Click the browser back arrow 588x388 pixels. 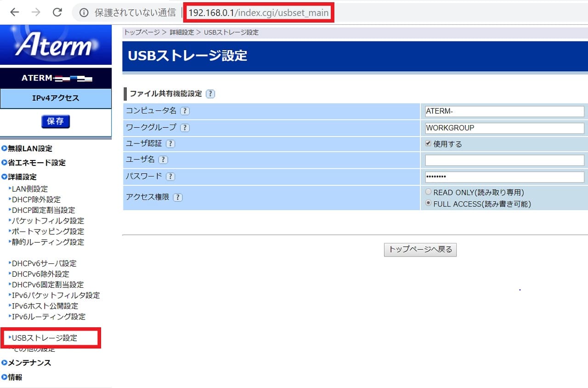pos(15,12)
